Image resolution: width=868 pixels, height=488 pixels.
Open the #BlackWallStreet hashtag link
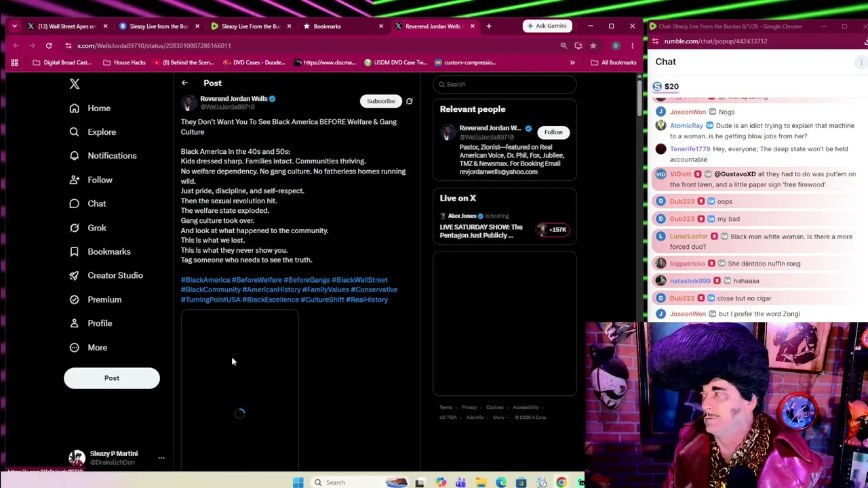[x=359, y=280]
